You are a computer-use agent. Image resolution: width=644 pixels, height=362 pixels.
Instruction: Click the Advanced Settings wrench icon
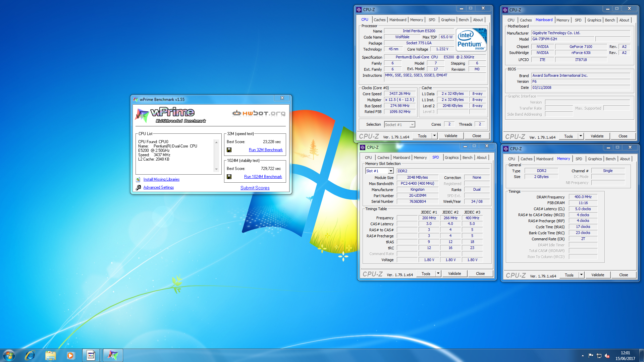138,188
